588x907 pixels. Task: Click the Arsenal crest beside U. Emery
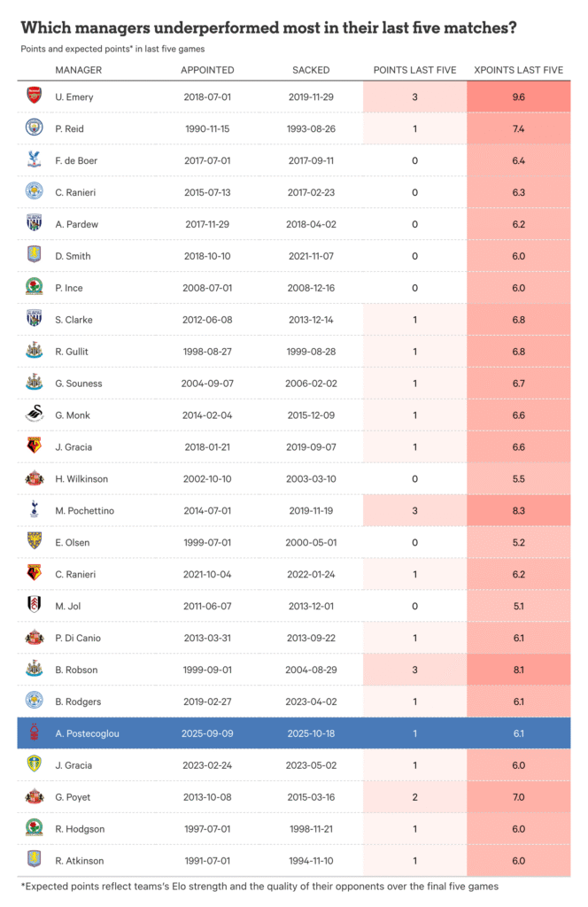(x=34, y=97)
